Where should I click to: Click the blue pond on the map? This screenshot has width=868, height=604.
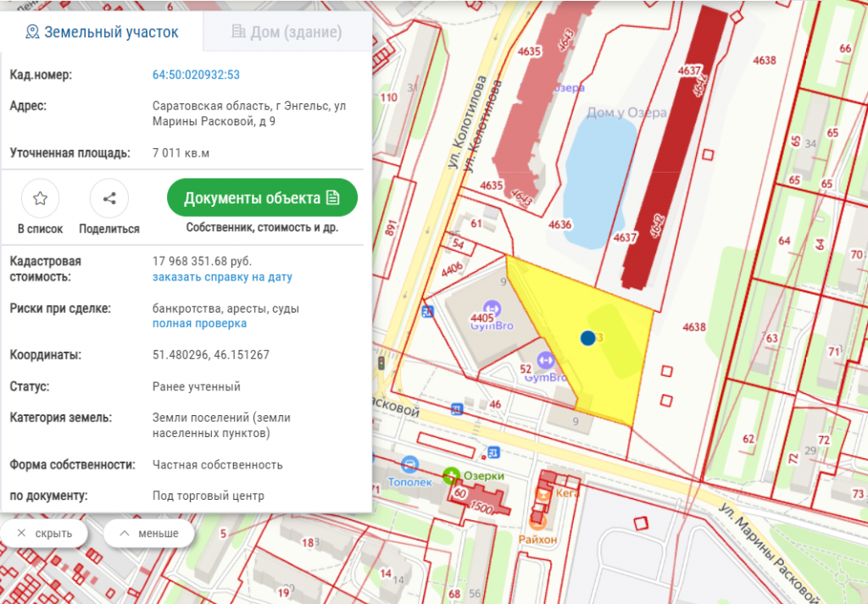tap(599, 182)
